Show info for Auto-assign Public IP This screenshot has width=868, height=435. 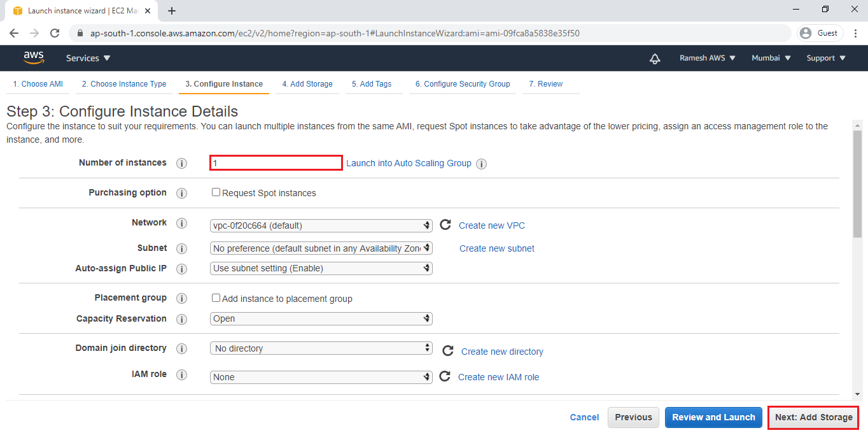pos(181,269)
